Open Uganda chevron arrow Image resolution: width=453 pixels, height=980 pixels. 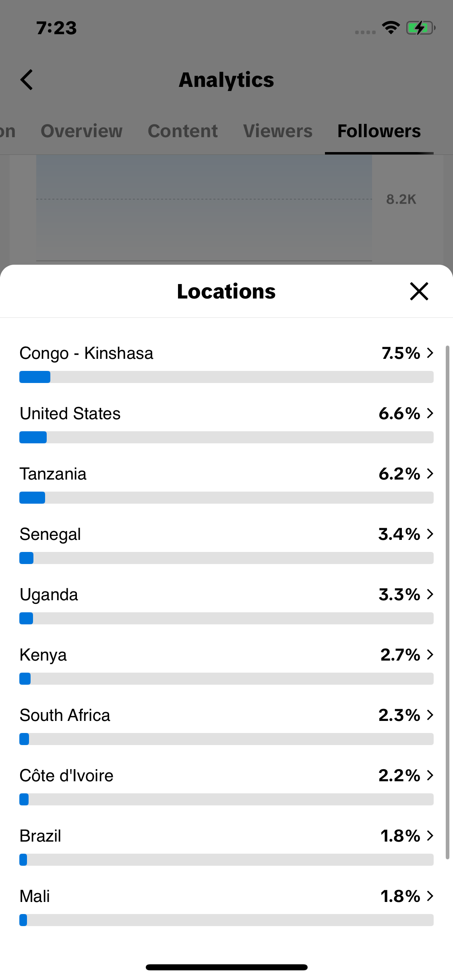pos(430,594)
